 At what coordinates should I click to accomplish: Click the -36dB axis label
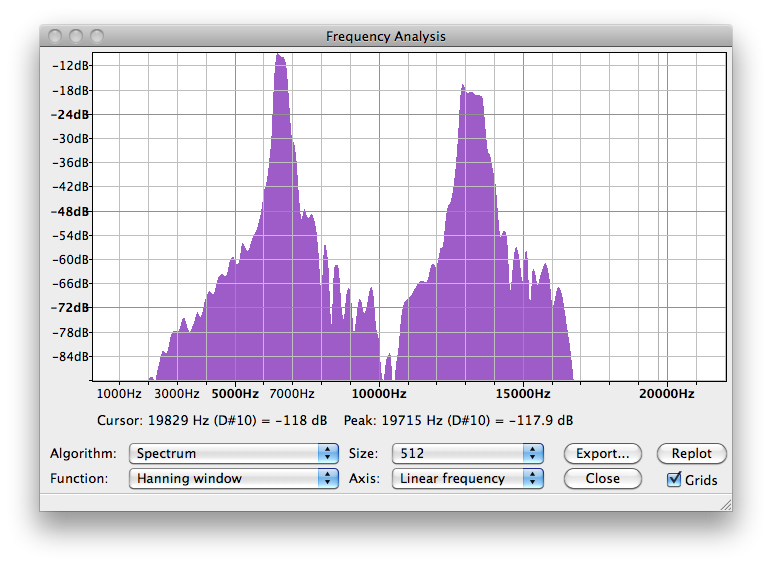point(70,162)
